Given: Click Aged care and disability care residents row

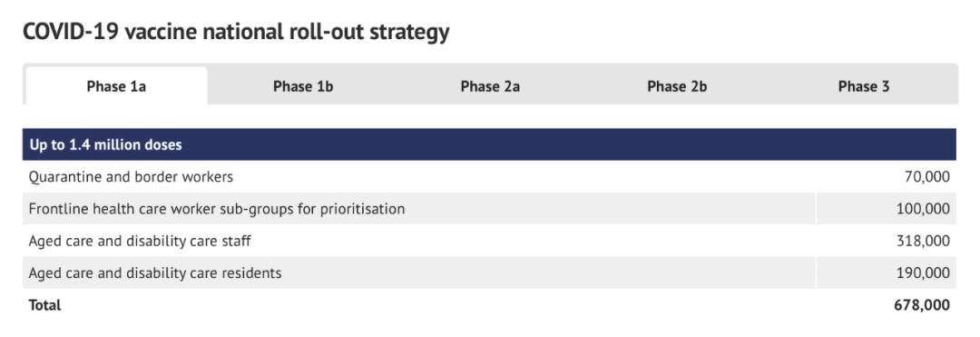Looking at the screenshot, I should pos(490,273).
